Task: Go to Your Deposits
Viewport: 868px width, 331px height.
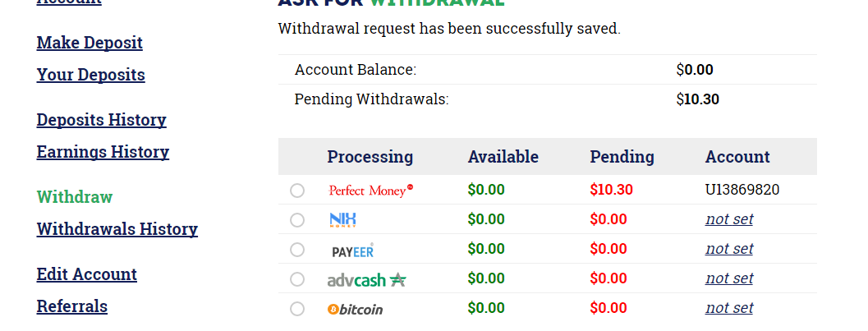Action: [x=90, y=75]
